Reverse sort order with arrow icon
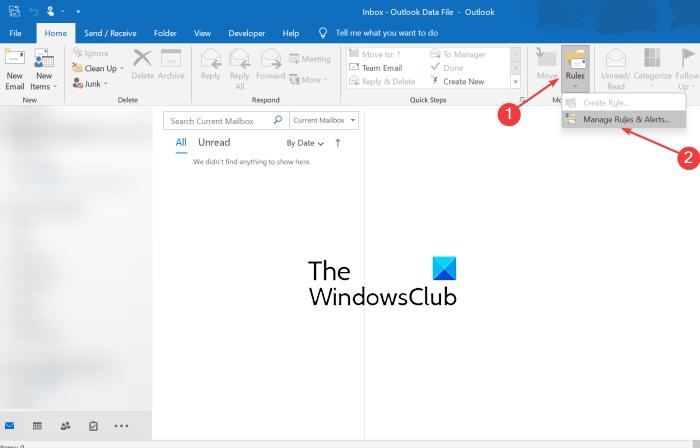The height and width of the screenshot is (448, 700). pyautogui.click(x=338, y=143)
